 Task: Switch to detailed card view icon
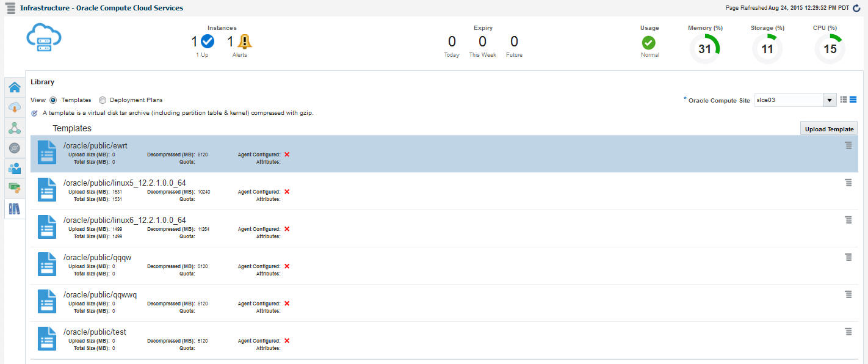tap(853, 100)
